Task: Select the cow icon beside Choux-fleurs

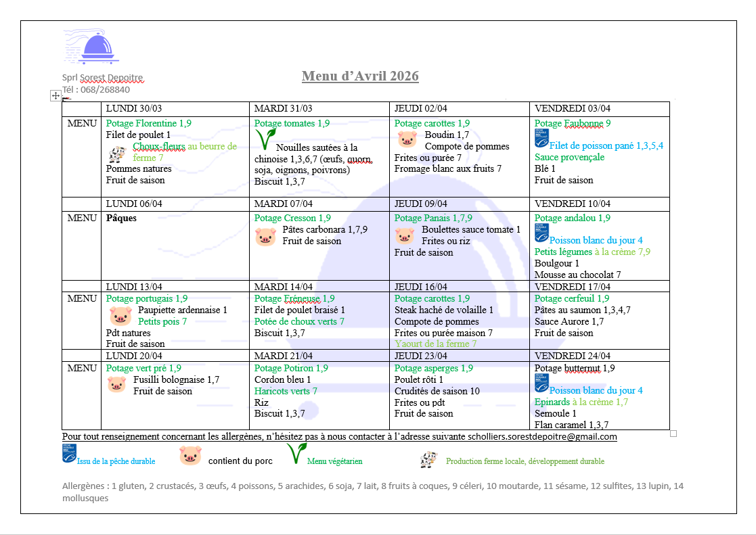Action: click(118, 154)
